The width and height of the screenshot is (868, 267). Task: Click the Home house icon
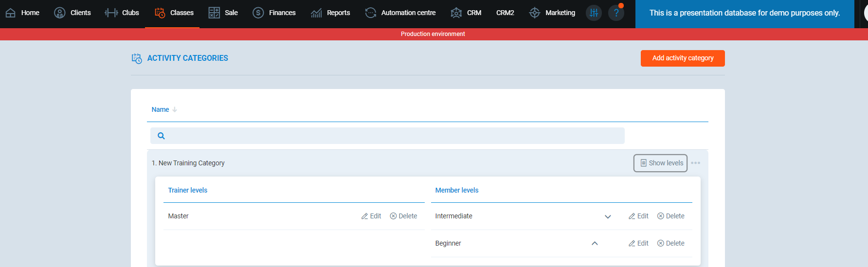[11, 13]
